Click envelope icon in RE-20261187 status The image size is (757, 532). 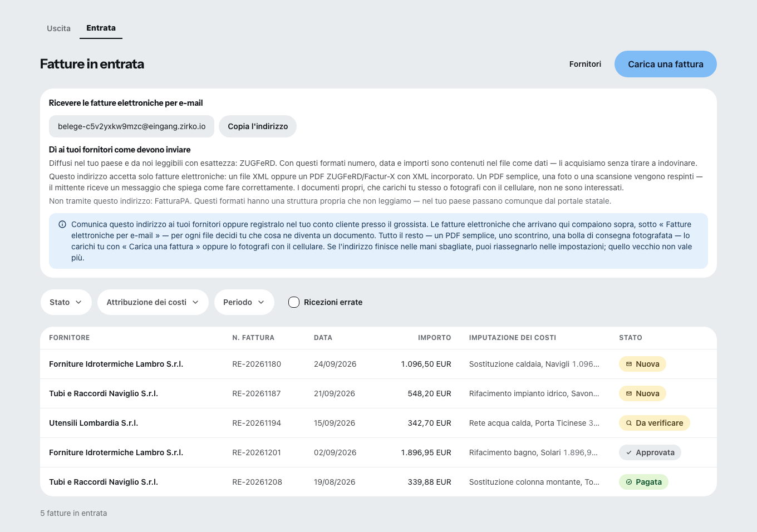[629, 393]
